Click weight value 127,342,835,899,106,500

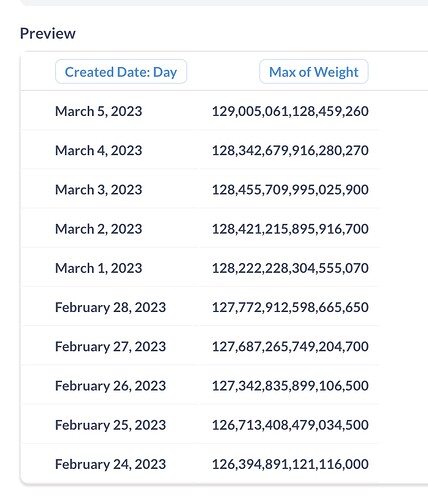coord(290,386)
